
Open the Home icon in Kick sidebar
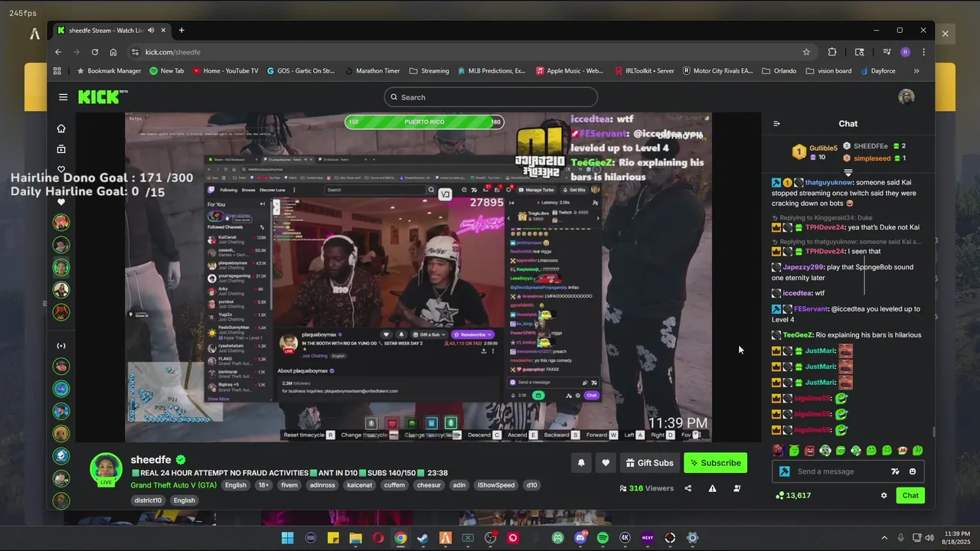(61, 129)
